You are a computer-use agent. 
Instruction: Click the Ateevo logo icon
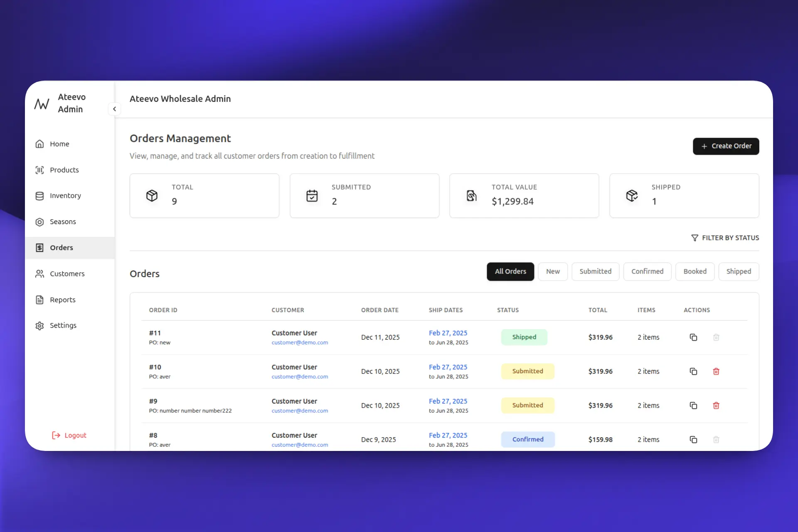click(42, 103)
